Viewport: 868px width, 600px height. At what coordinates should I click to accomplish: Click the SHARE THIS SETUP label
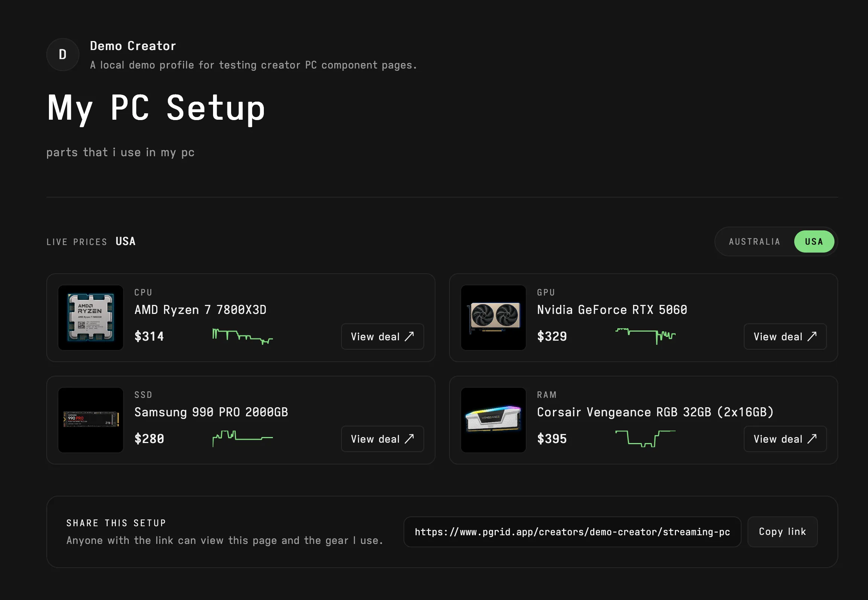pyautogui.click(x=116, y=523)
